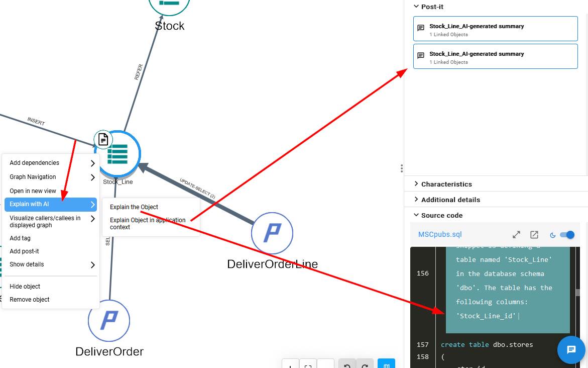This screenshot has height=368, width=588.
Task: Open the MSCpubs.sql file link
Action: 440,235
